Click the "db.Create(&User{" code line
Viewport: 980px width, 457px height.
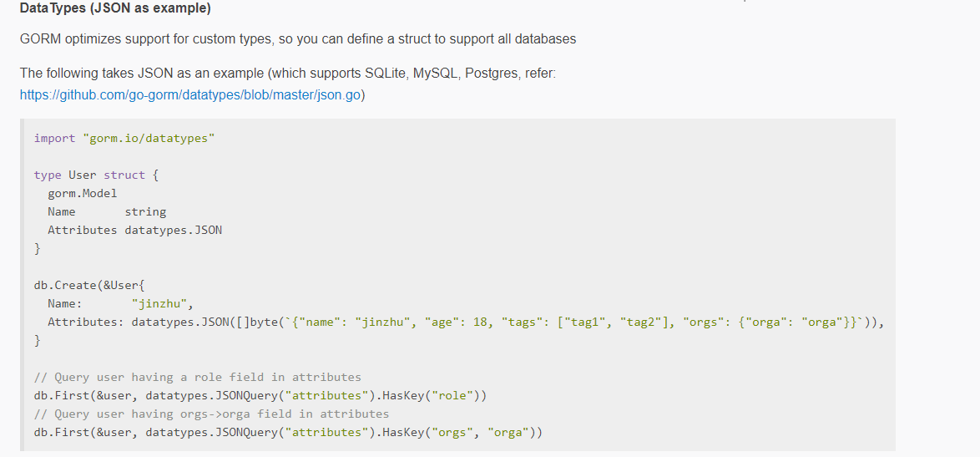click(x=89, y=285)
